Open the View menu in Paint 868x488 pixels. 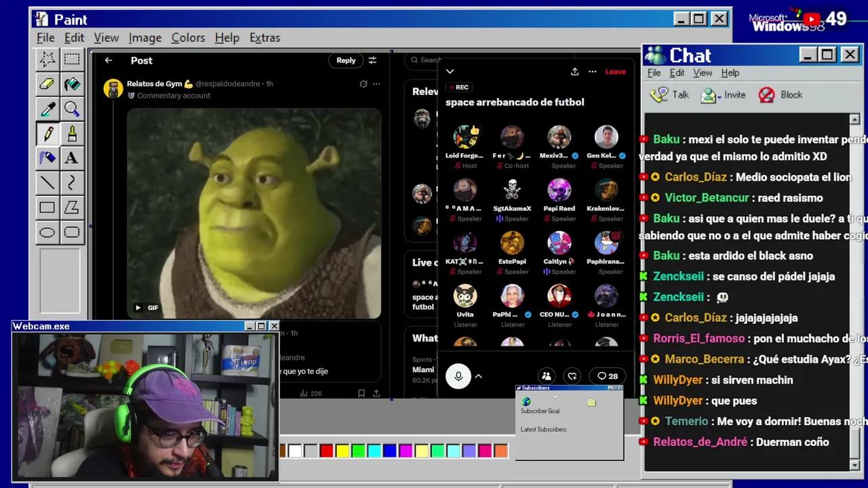tap(106, 37)
